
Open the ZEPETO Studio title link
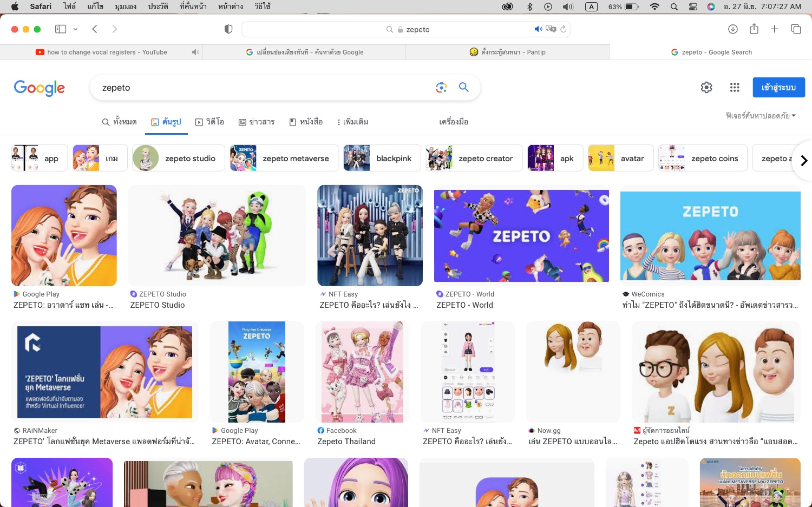pos(158,305)
